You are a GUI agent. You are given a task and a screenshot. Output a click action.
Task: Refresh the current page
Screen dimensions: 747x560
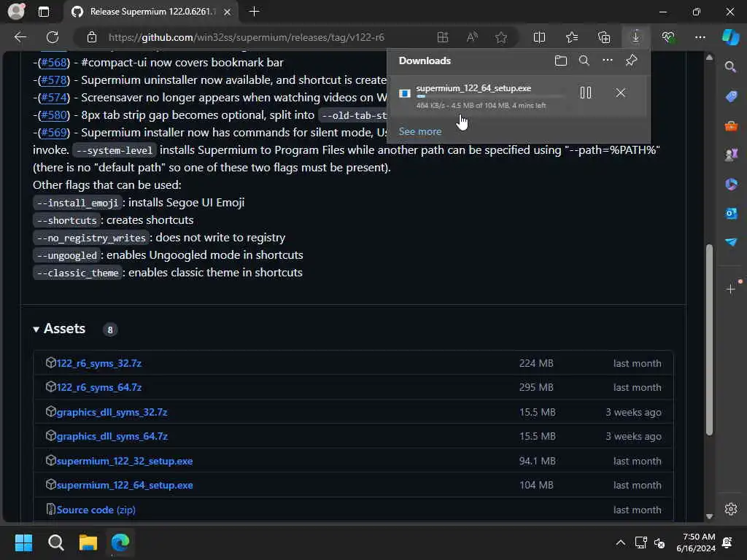pos(53,37)
